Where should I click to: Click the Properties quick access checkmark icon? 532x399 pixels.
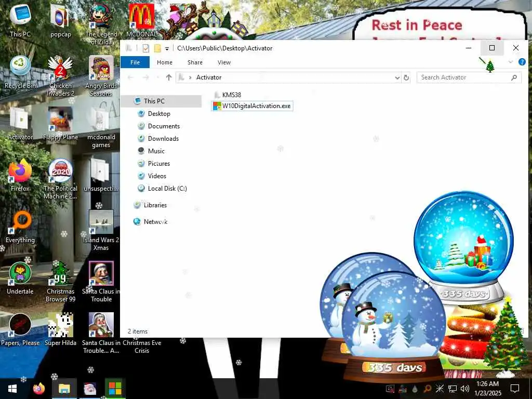pos(146,48)
